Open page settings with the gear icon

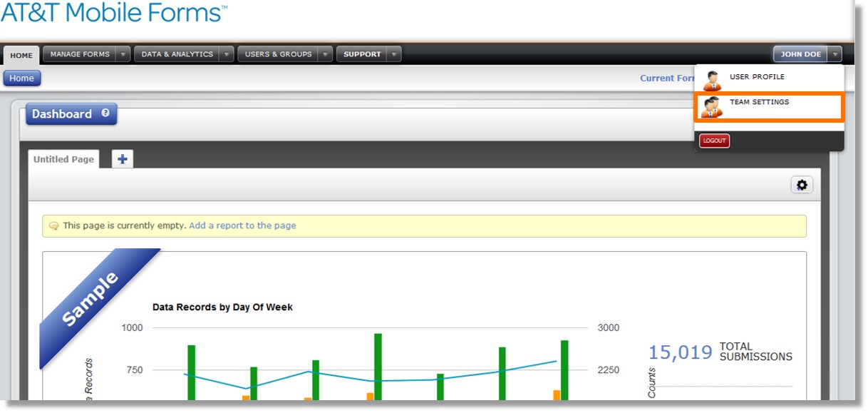[x=802, y=185]
